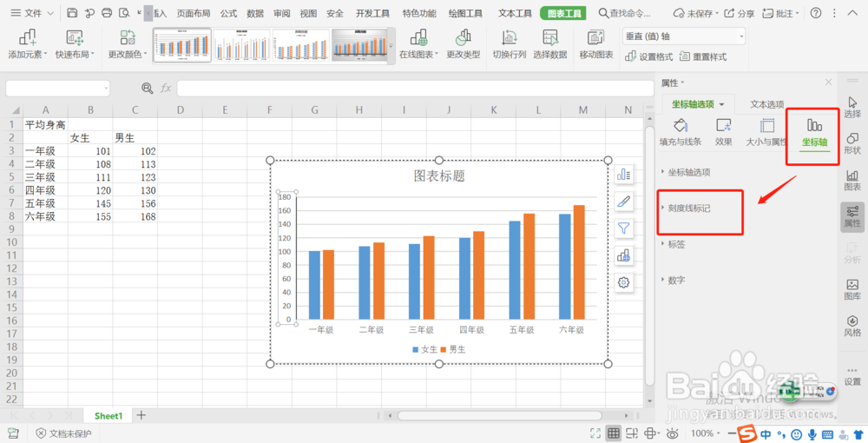The width and height of the screenshot is (868, 443).
Task: Open Print Preview icon
Action: click(x=124, y=13)
